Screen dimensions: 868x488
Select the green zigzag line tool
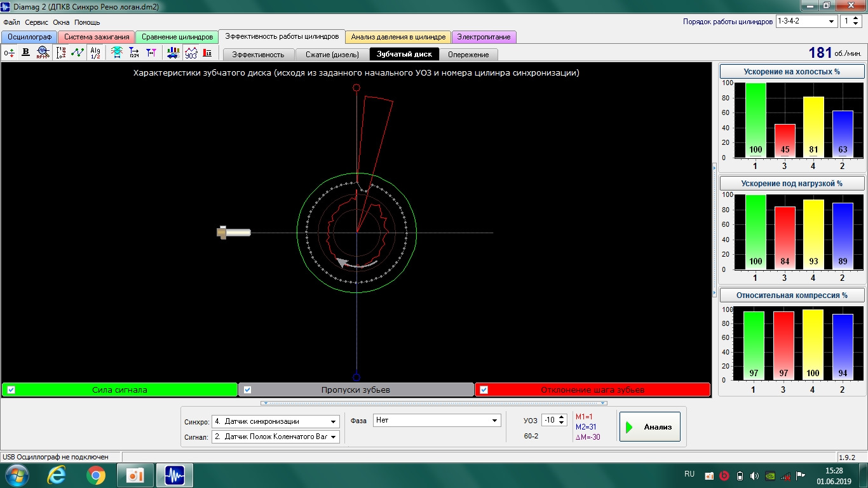click(x=78, y=53)
